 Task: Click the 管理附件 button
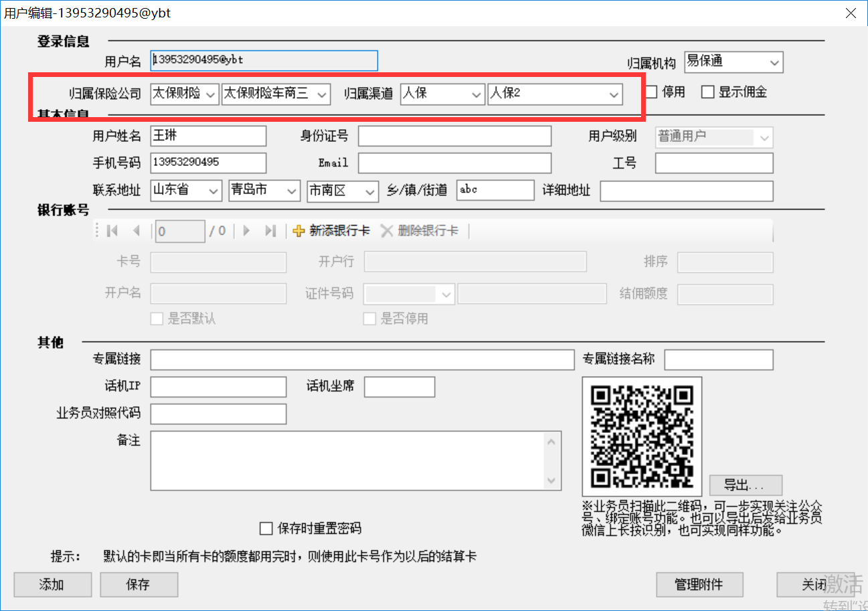click(699, 584)
